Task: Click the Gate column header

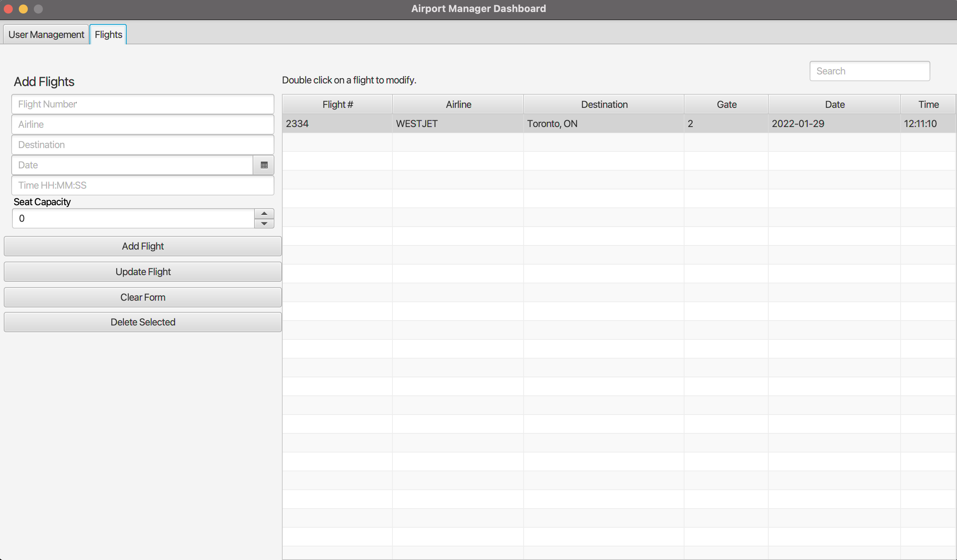Action: tap(726, 104)
